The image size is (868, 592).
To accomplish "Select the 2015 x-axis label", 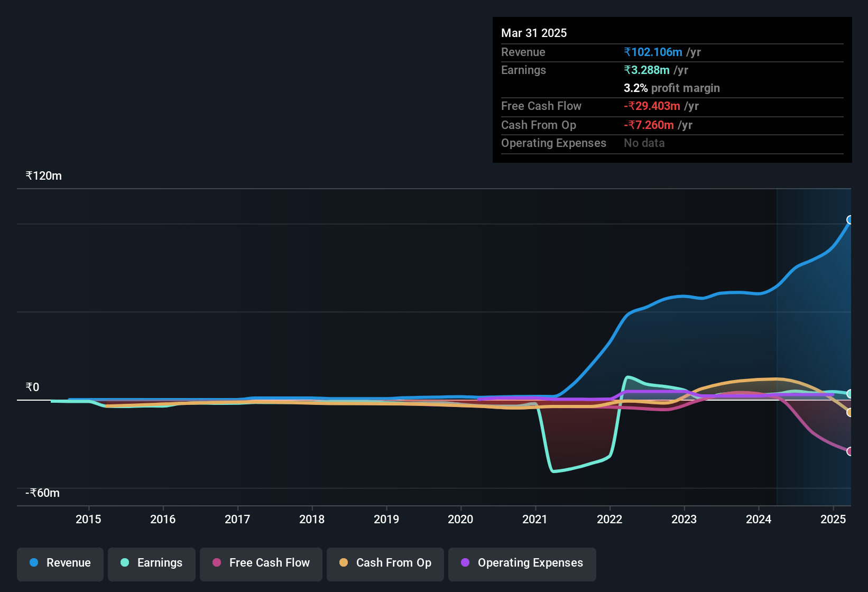I will click(x=88, y=519).
